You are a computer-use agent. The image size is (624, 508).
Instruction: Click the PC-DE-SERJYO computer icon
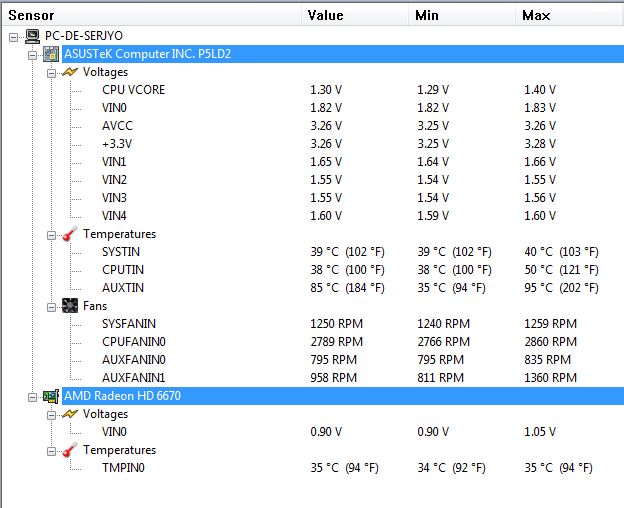click(32, 36)
